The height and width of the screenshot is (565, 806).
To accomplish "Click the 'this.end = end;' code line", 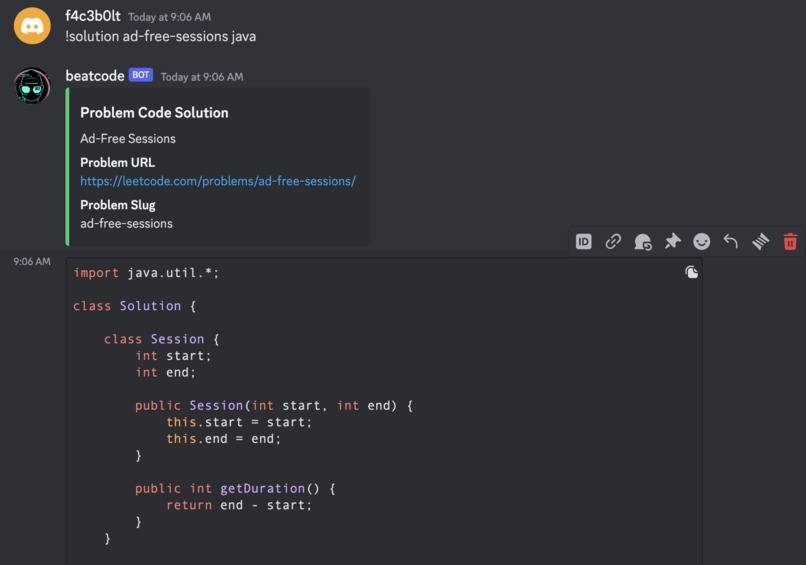I will pos(224,439).
